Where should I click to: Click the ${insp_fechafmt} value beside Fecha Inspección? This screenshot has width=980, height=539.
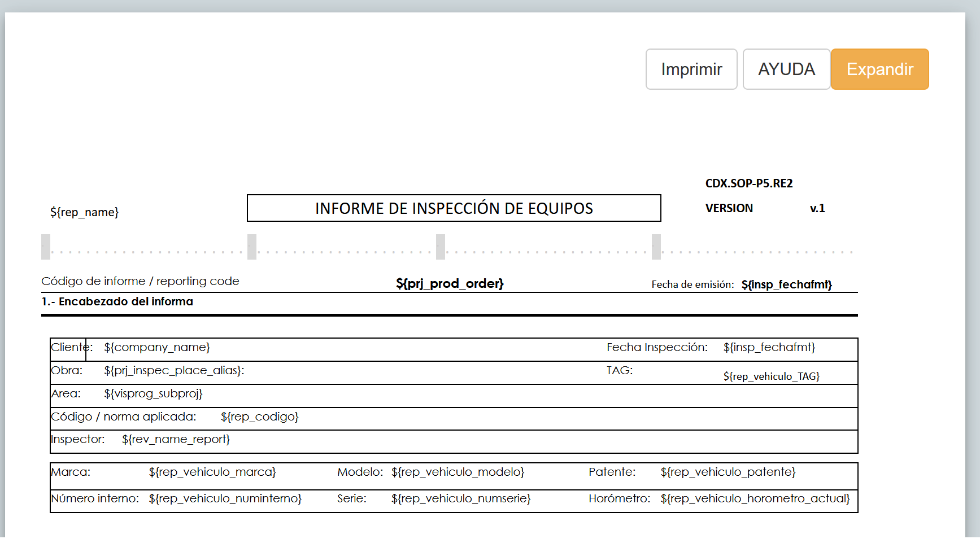[769, 347]
